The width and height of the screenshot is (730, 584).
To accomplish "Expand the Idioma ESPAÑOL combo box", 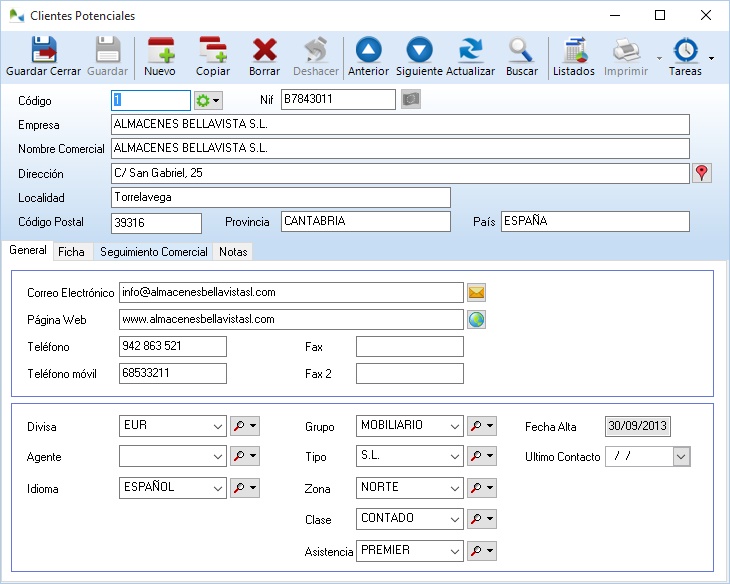I will 217,488.
